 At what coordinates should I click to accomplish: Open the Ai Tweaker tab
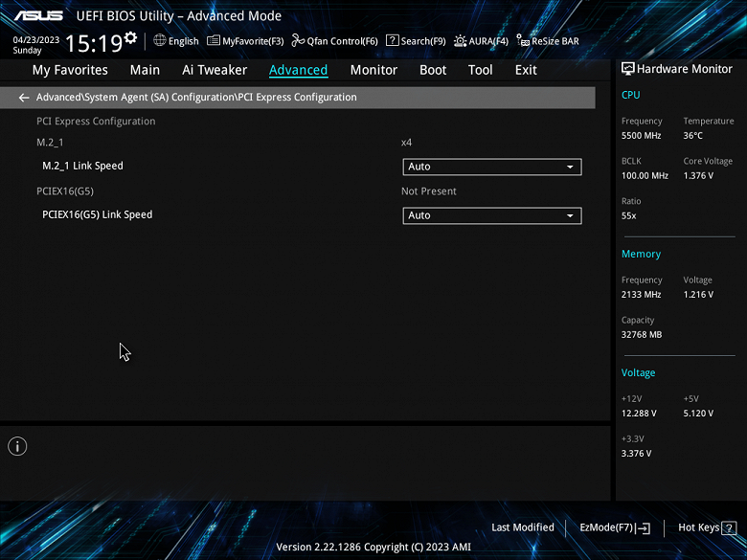(215, 70)
